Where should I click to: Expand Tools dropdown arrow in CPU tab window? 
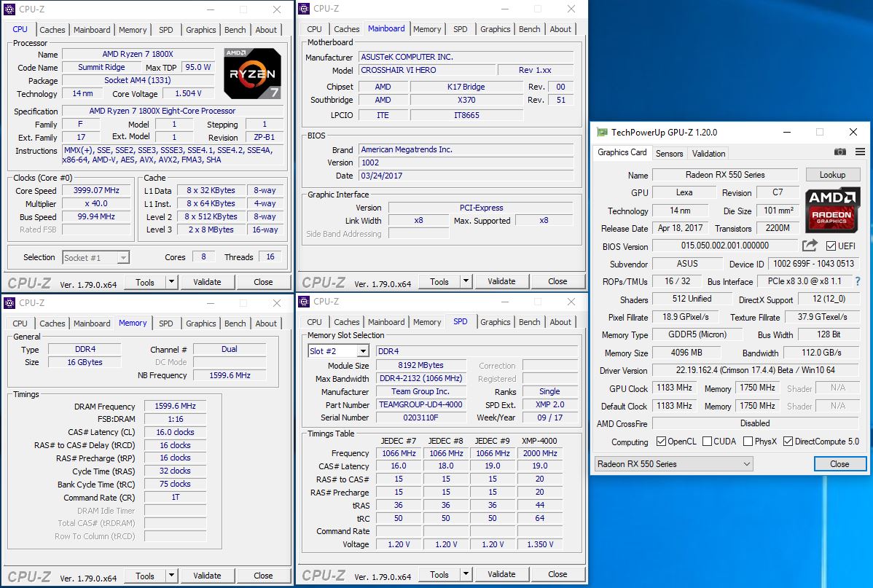pyautogui.click(x=171, y=282)
